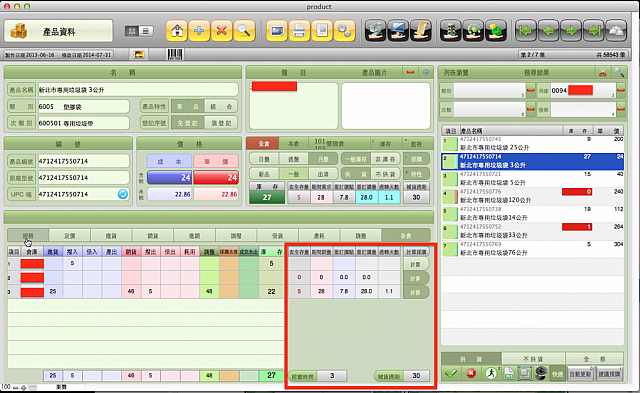Select list row 新北市專用垃圾袋 25公升
Screen dimensions: 640x393
[533, 144]
